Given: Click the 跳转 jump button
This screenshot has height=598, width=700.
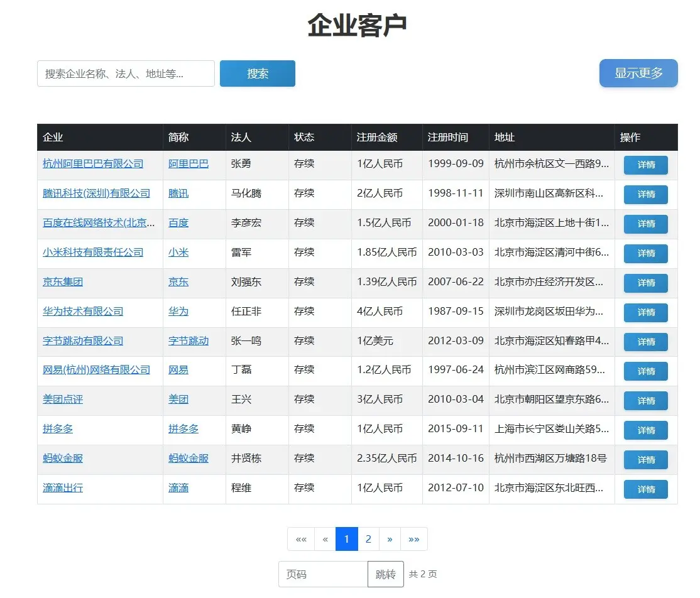Looking at the screenshot, I should click(386, 574).
